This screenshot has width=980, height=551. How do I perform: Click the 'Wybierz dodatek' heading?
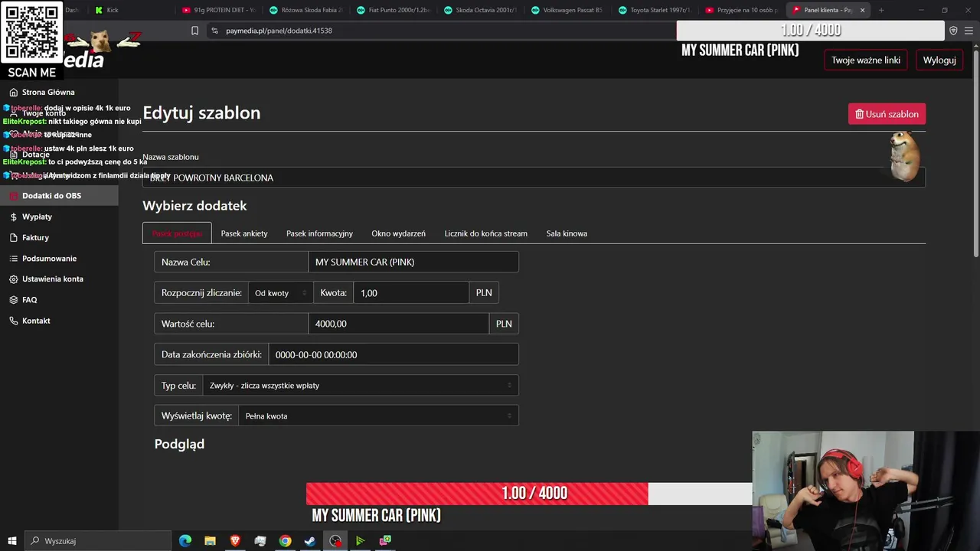pos(194,206)
